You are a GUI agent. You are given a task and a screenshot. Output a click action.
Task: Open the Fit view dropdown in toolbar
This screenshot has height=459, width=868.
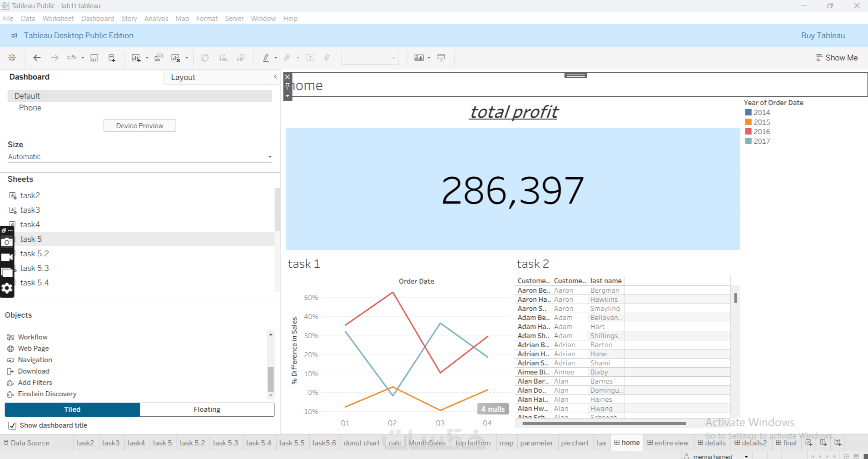pos(370,58)
